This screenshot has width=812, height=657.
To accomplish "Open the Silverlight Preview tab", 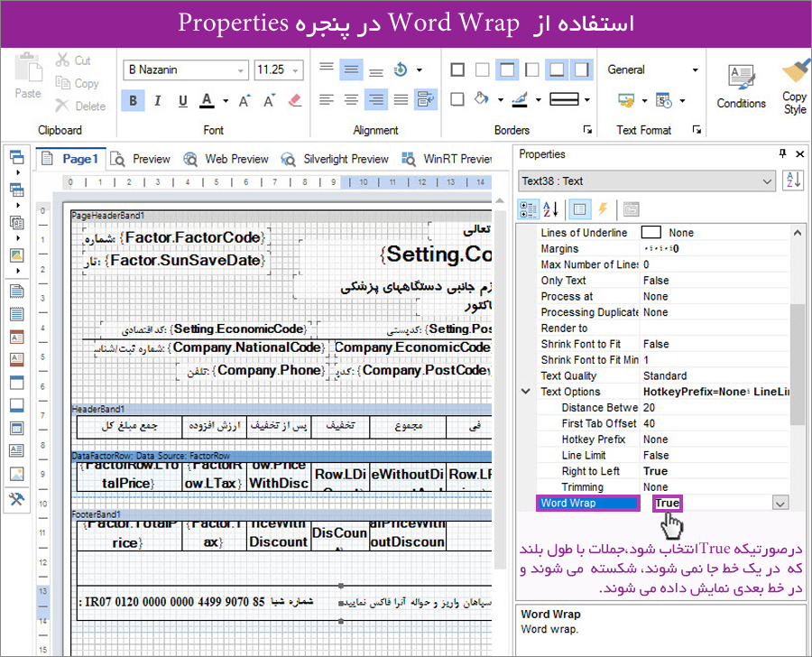I will [335, 159].
